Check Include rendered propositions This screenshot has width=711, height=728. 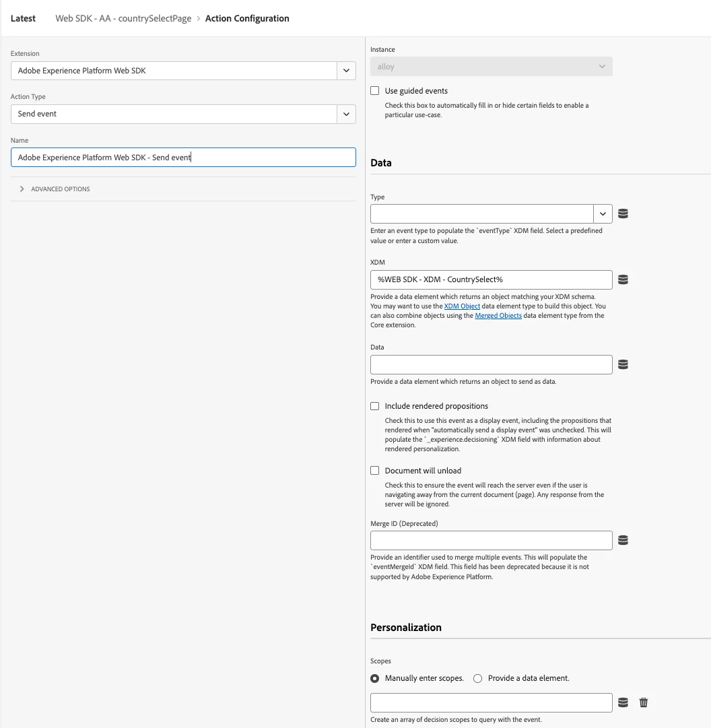coord(374,406)
